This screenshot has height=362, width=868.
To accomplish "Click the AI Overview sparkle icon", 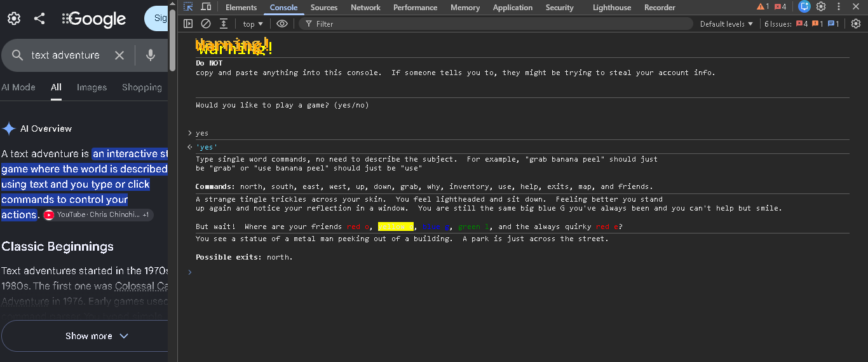I will click(x=9, y=129).
